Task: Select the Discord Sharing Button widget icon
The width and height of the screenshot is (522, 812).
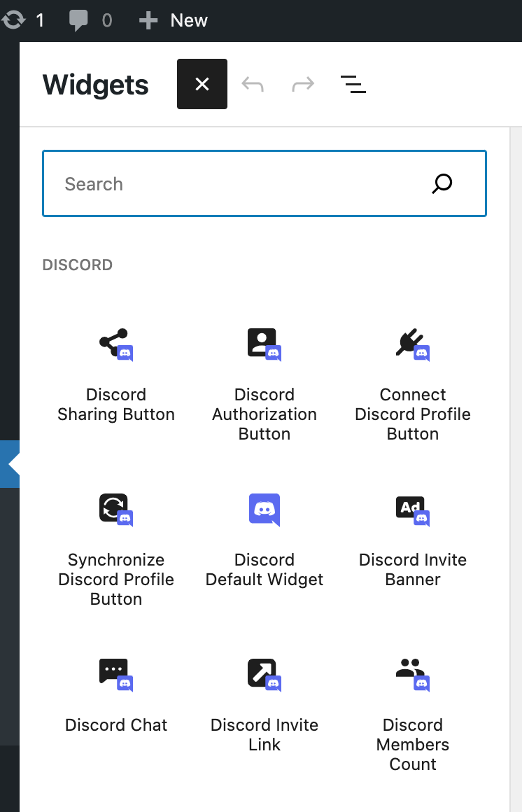Action: click(115, 344)
